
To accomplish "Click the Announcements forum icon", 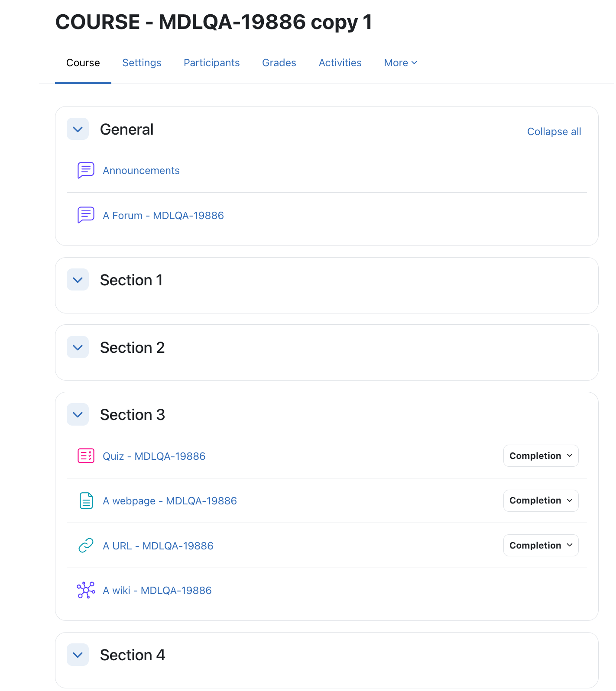I will [x=86, y=171].
